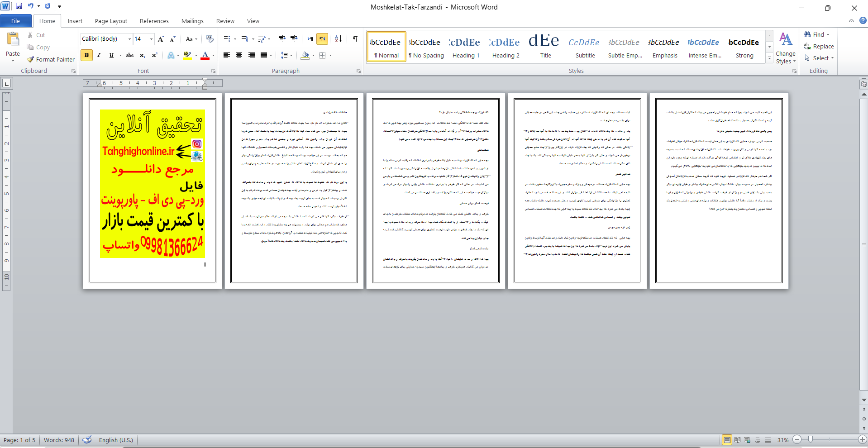
Task: Switch to Web Layout view icon
Action: click(747, 440)
